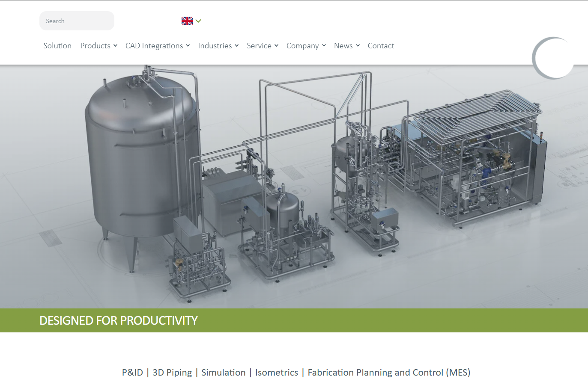Open the Products menu
Screen dimensions: 588x388
click(96, 46)
